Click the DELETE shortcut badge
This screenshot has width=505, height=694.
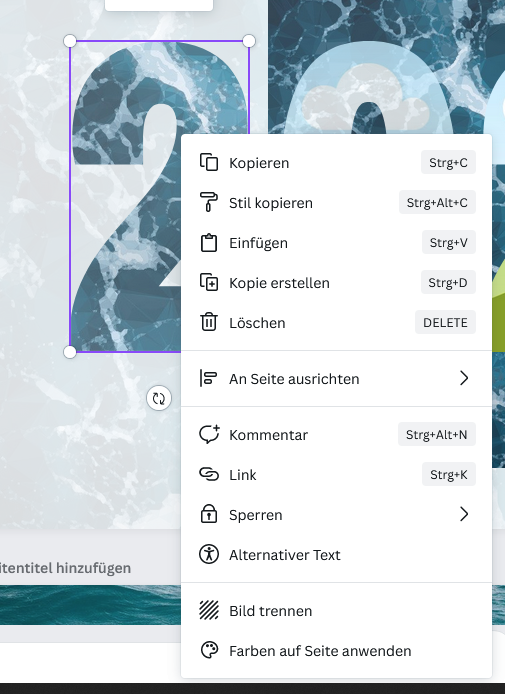pos(445,322)
